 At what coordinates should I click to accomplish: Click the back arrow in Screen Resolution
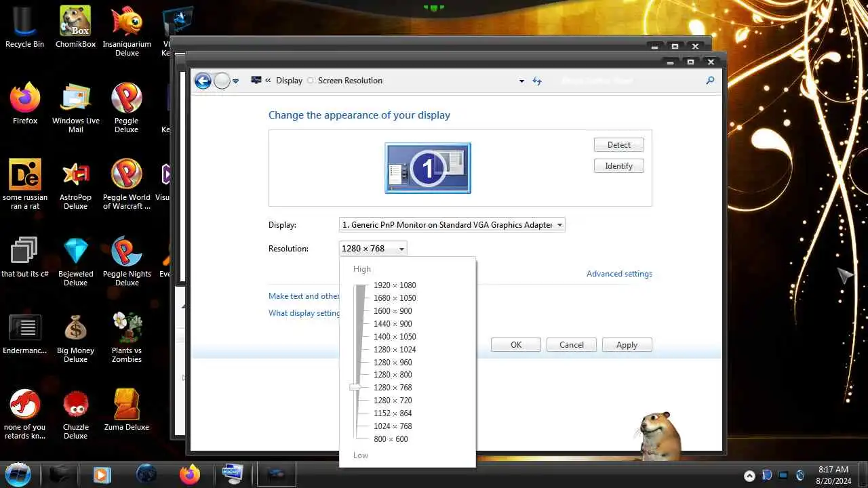click(203, 81)
